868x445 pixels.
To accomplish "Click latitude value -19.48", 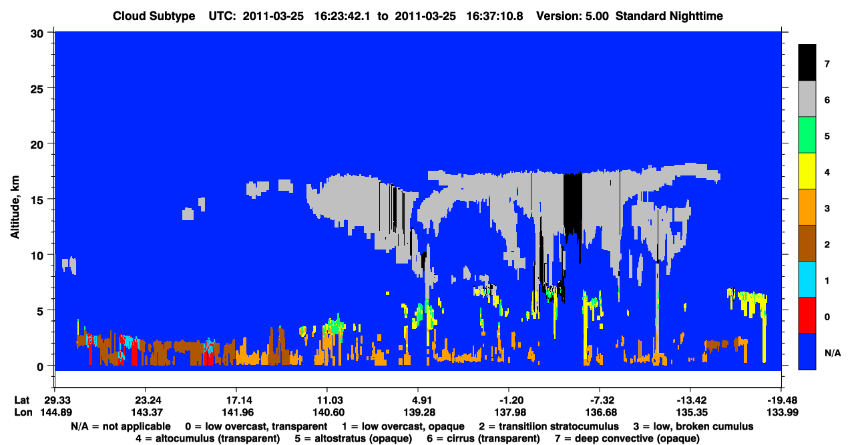I will (782, 400).
